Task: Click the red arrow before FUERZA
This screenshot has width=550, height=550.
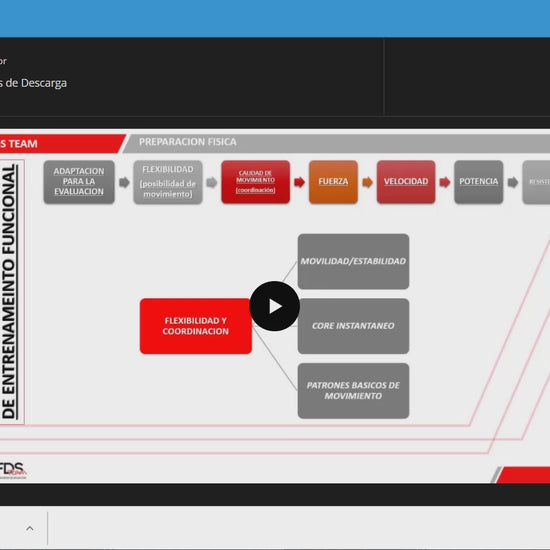Action: click(299, 182)
